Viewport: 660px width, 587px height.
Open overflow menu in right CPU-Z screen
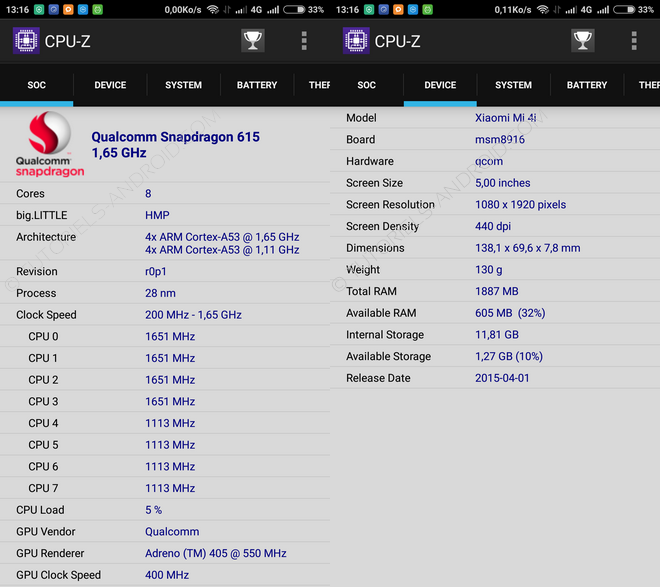point(634,41)
